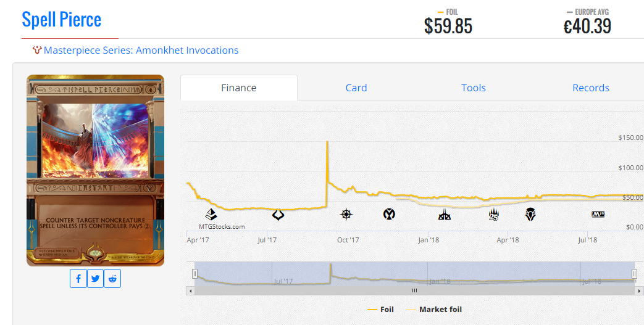The width and height of the screenshot is (644, 325).
Task: Click the Hour of Devastation set marker
Action: coord(278,215)
